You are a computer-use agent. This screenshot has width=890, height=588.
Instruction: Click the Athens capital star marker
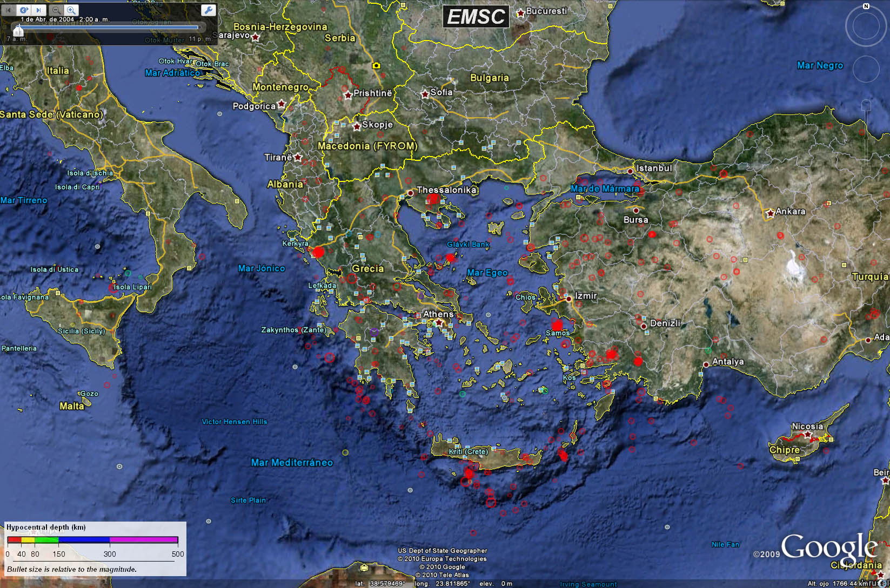(x=439, y=323)
